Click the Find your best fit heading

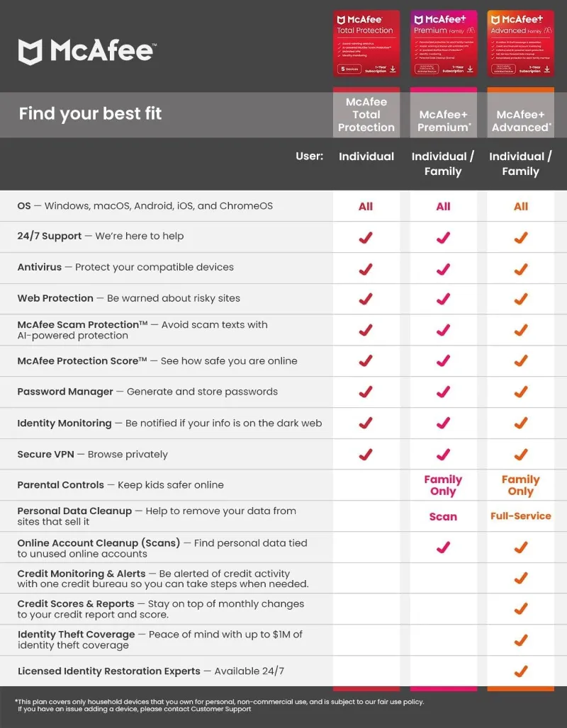point(90,113)
